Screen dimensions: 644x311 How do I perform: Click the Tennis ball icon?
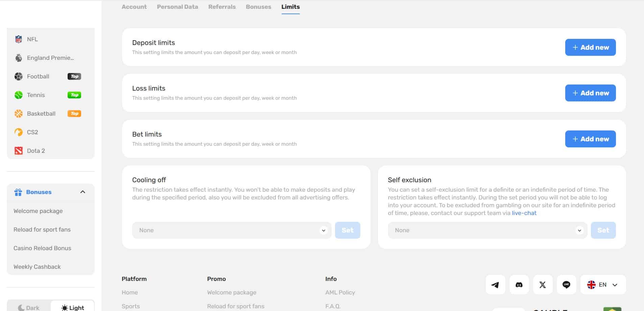19,95
